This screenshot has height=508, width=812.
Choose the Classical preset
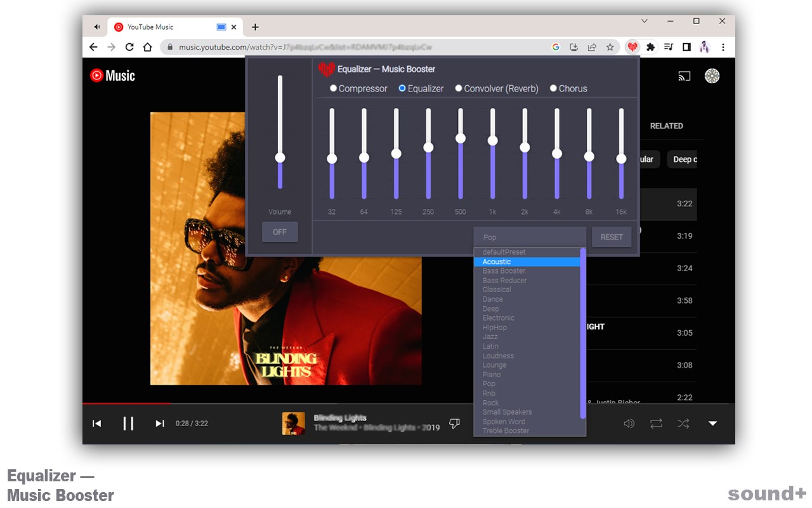pyautogui.click(x=527, y=290)
